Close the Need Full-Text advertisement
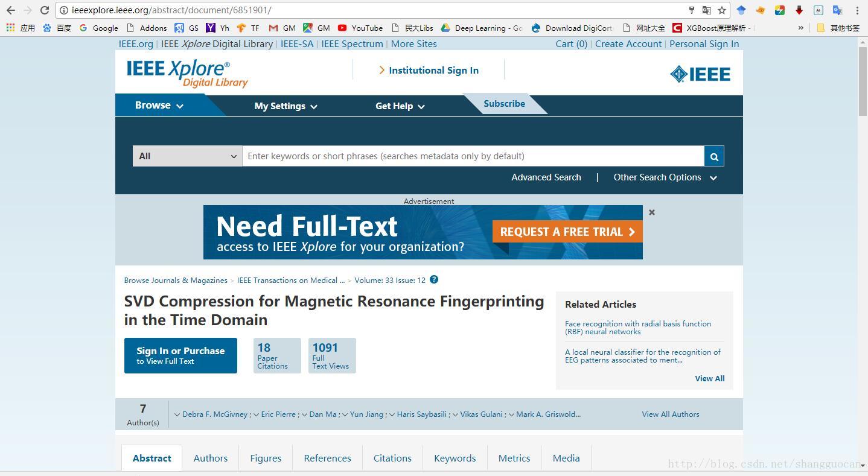The image size is (868, 476). (652, 212)
